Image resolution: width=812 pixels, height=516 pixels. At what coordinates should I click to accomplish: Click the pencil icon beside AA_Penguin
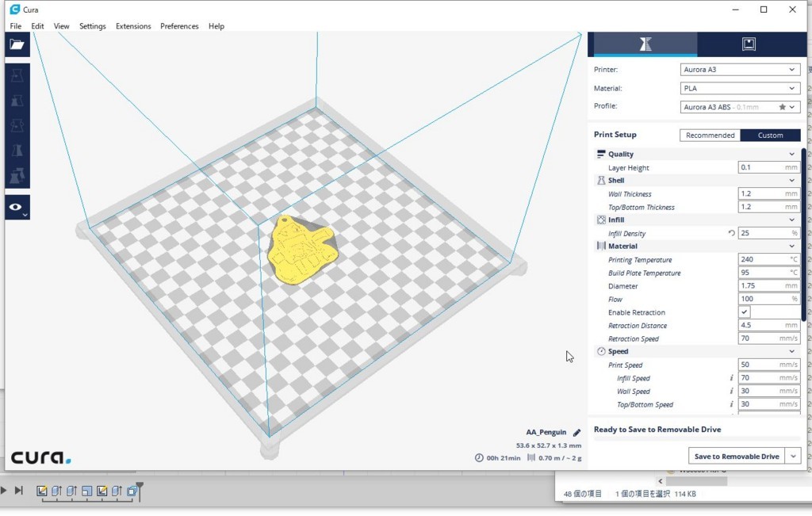point(577,433)
